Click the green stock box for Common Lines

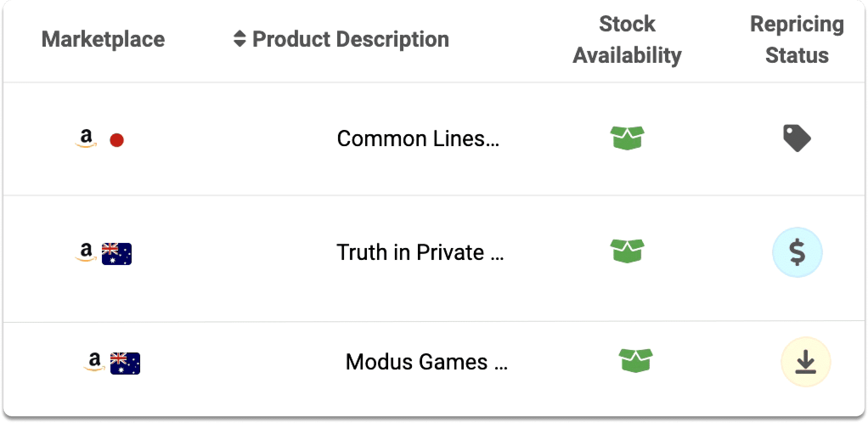[627, 138]
